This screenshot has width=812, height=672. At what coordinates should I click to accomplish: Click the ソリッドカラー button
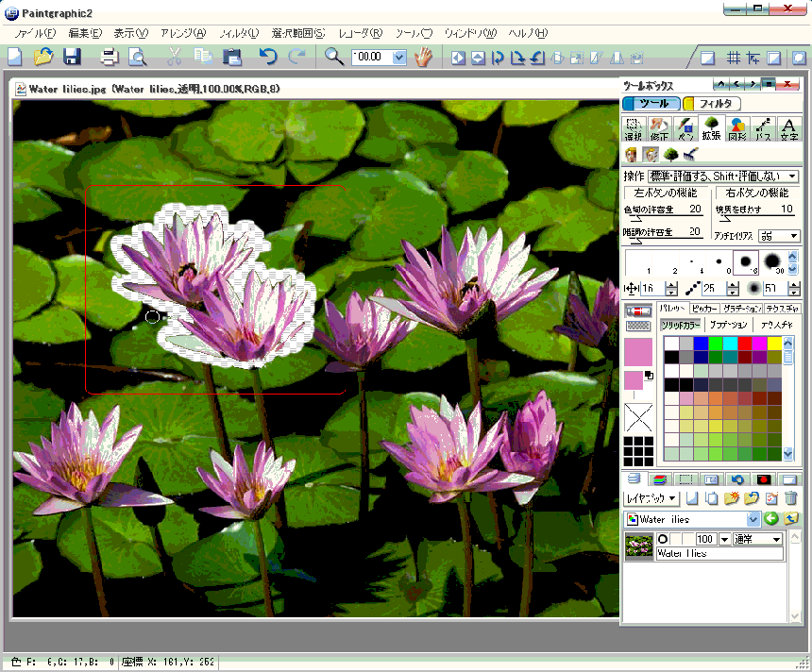coord(681,325)
